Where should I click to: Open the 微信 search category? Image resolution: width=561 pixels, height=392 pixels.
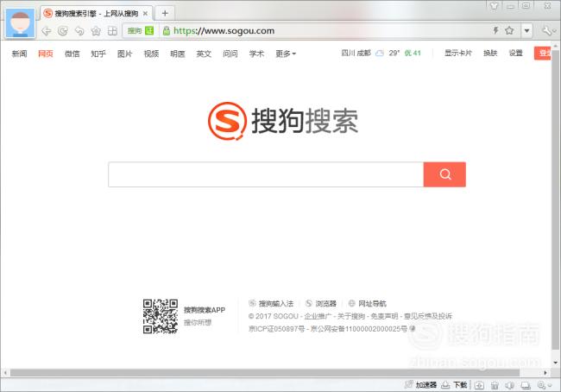click(x=72, y=54)
